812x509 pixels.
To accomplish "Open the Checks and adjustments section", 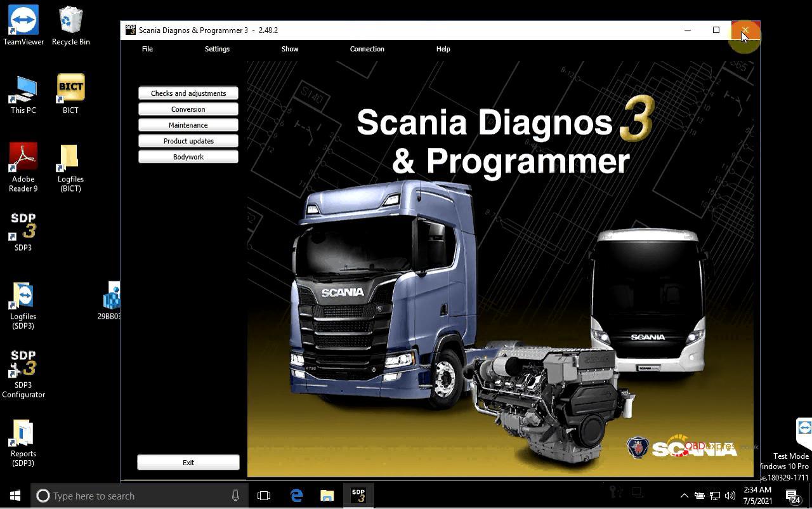I will (188, 93).
